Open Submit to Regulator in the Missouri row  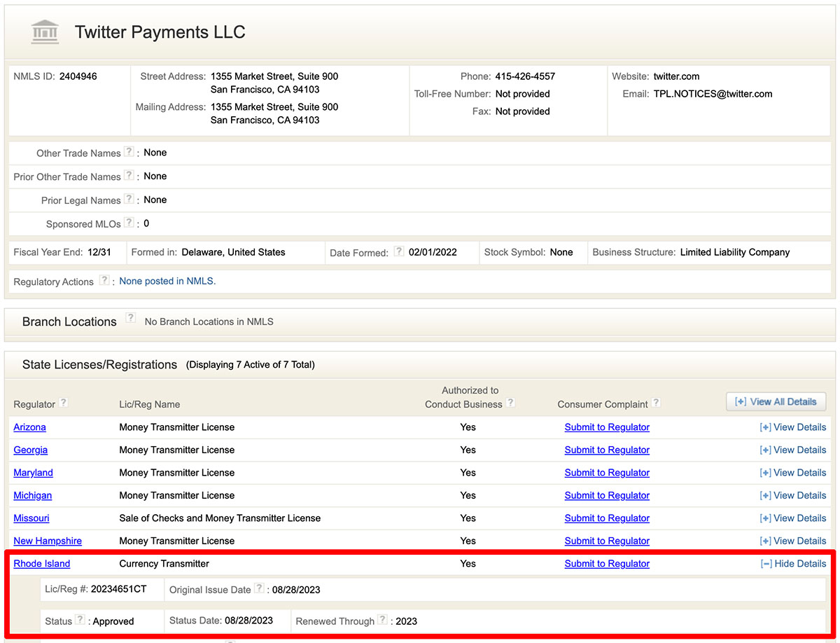tap(607, 518)
